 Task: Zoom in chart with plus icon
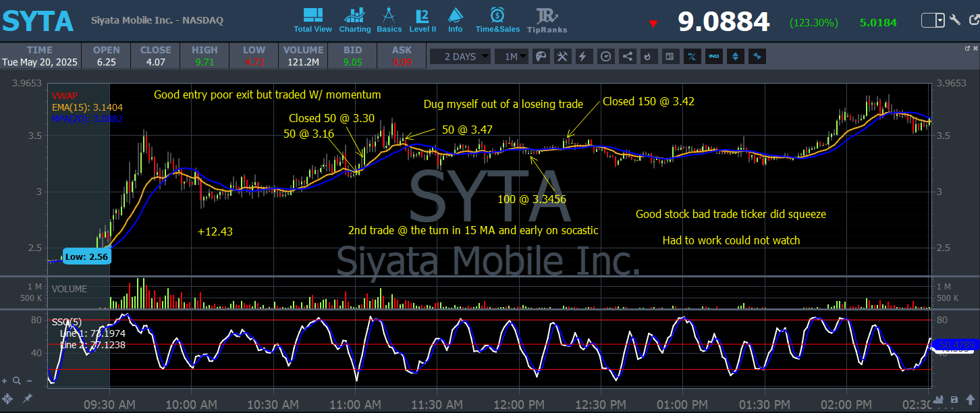[5, 381]
